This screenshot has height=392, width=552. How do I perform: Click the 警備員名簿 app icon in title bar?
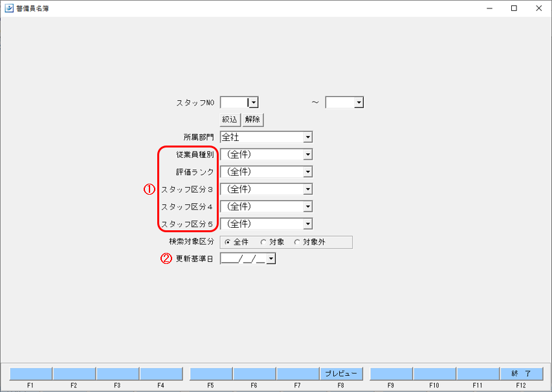click(x=9, y=8)
